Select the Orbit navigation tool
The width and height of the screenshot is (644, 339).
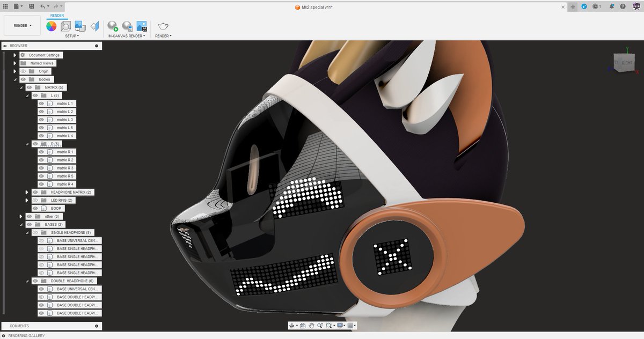(x=292, y=326)
